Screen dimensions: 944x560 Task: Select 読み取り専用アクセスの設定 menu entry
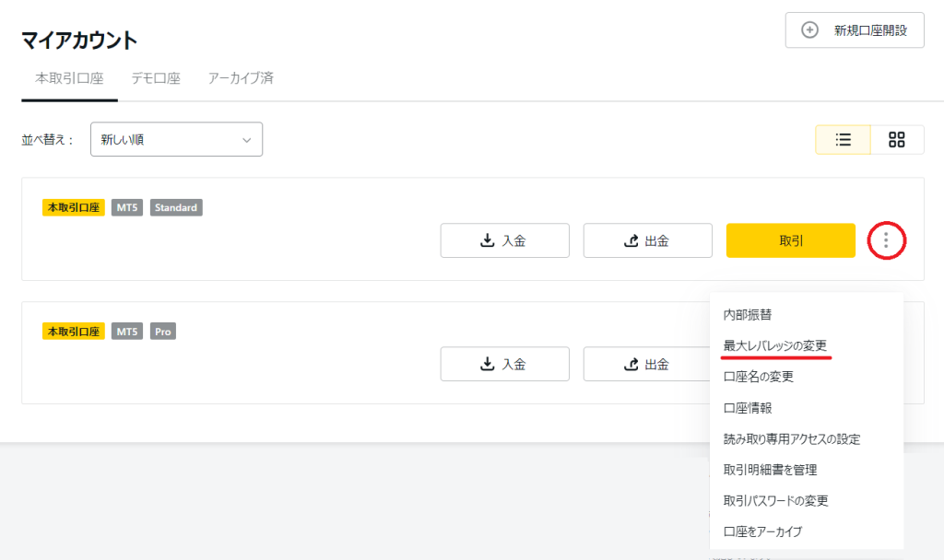pos(792,439)
